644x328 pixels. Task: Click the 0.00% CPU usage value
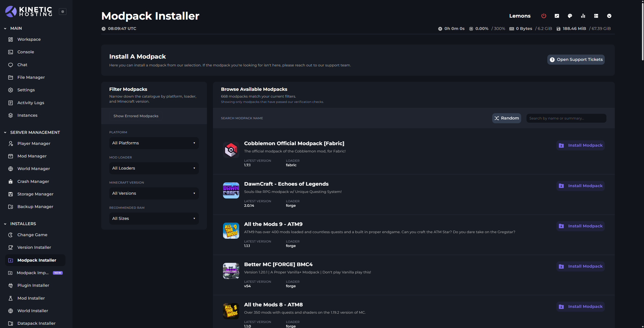coord(482,29)
